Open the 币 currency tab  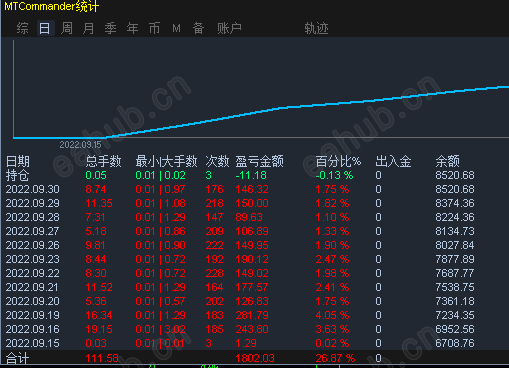[x=154, y=28]
